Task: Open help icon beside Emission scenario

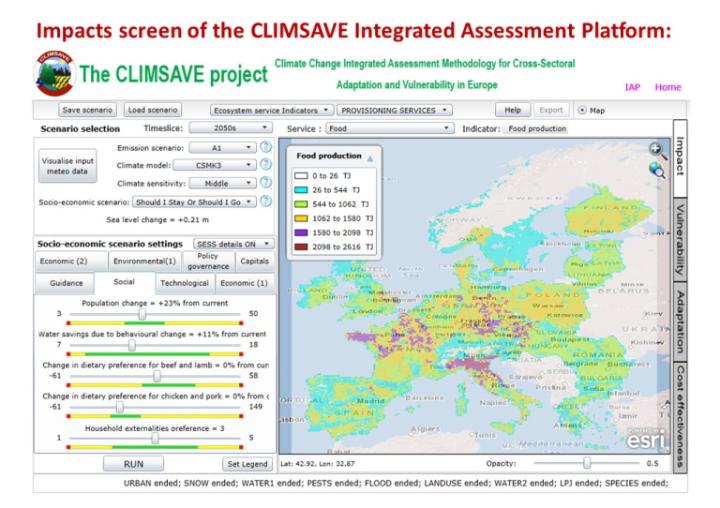Action: coord(266,148)
